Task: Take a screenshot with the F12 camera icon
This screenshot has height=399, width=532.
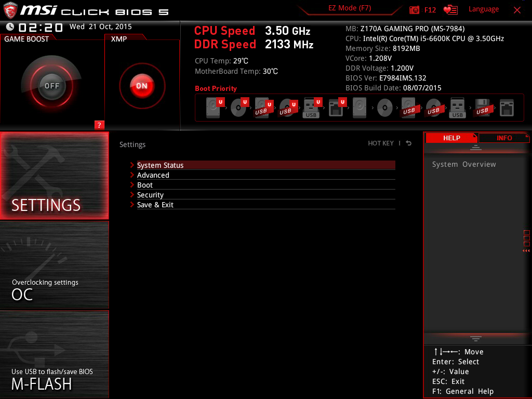Action: [x=414, y=10]
